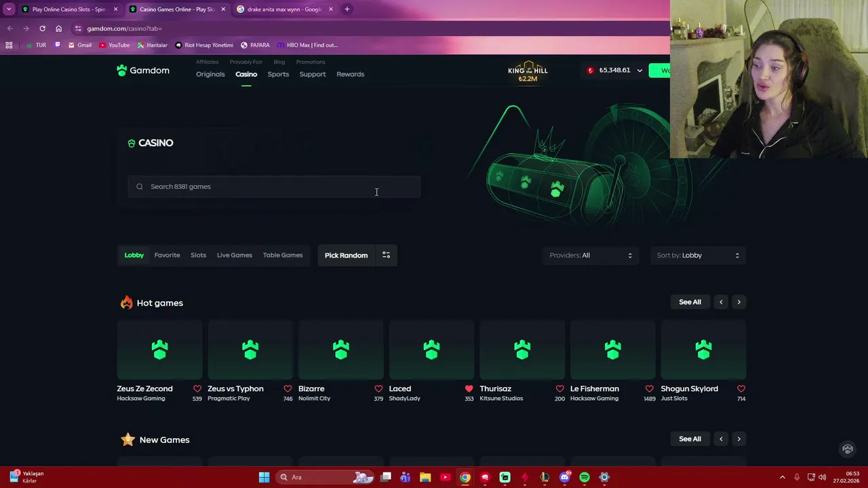Image resolution: width=868 pixels, height=488 pixels.
Task: Select the Lobby tab
Action: (x=134, y=256)
